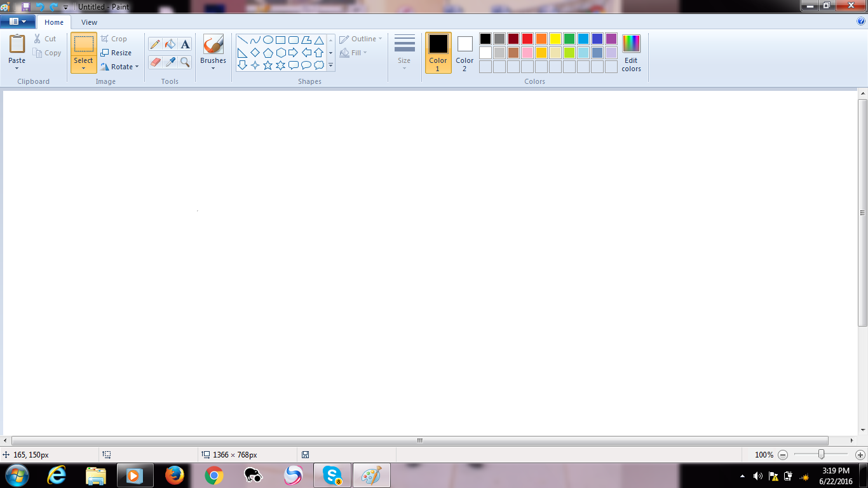Select the Fill with color tool
868x488 pixels.
click(170, 44)
